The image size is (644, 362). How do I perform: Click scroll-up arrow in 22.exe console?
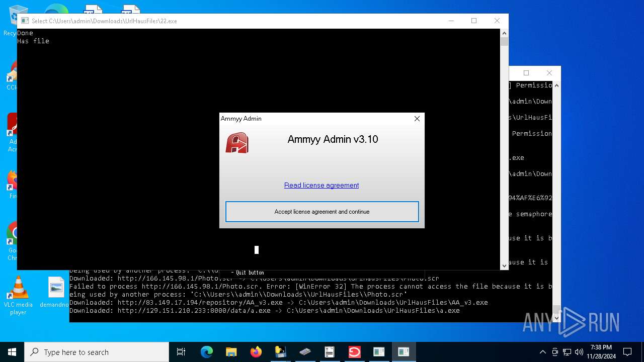tap(504, 33)
